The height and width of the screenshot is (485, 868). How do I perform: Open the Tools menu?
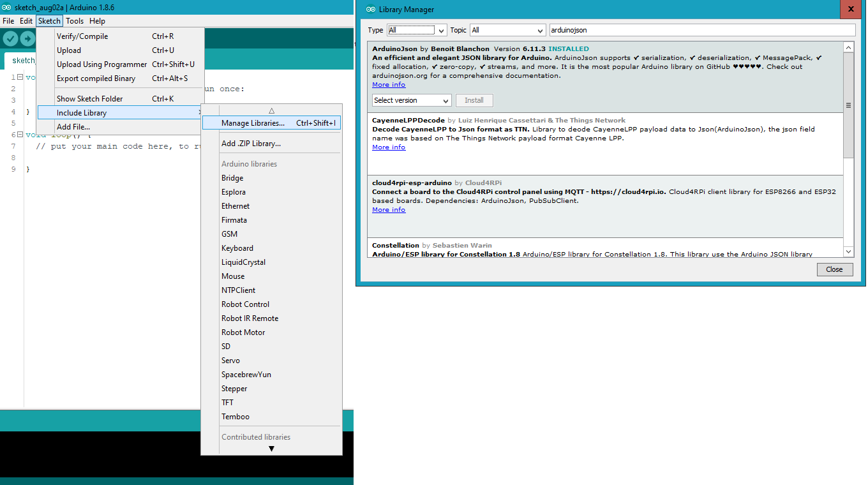click(75, 21)
